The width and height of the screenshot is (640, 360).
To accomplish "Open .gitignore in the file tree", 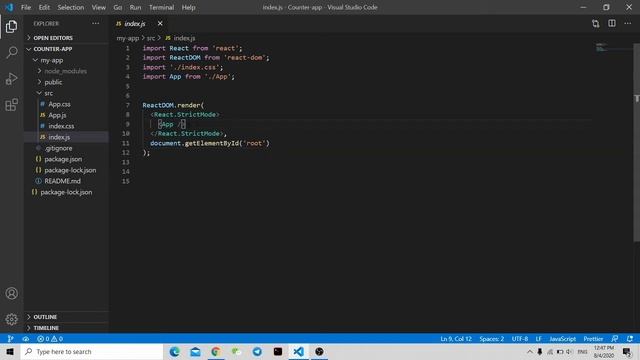I will [67, 148].
